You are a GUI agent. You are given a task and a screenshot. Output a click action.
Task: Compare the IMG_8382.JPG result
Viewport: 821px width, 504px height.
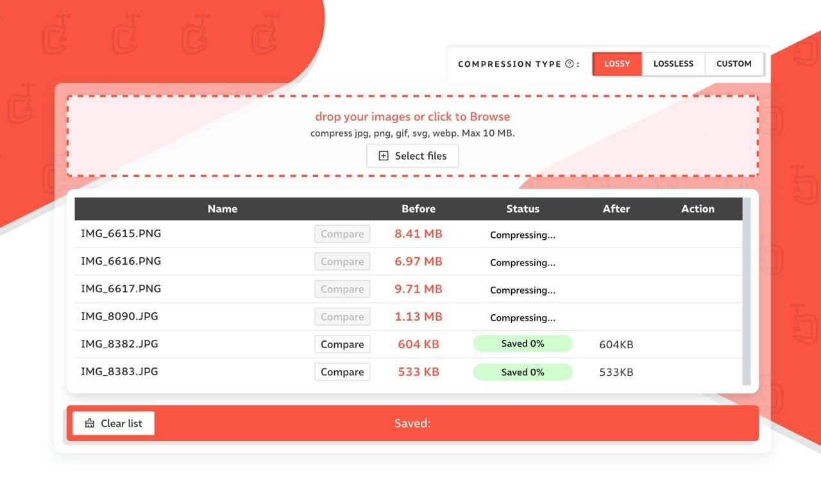[x=343, y=344]
